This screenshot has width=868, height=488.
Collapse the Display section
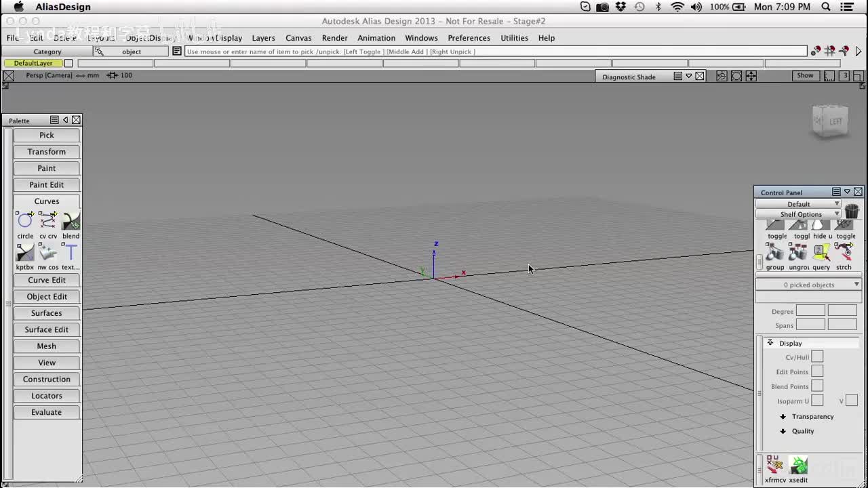[770, 343]
